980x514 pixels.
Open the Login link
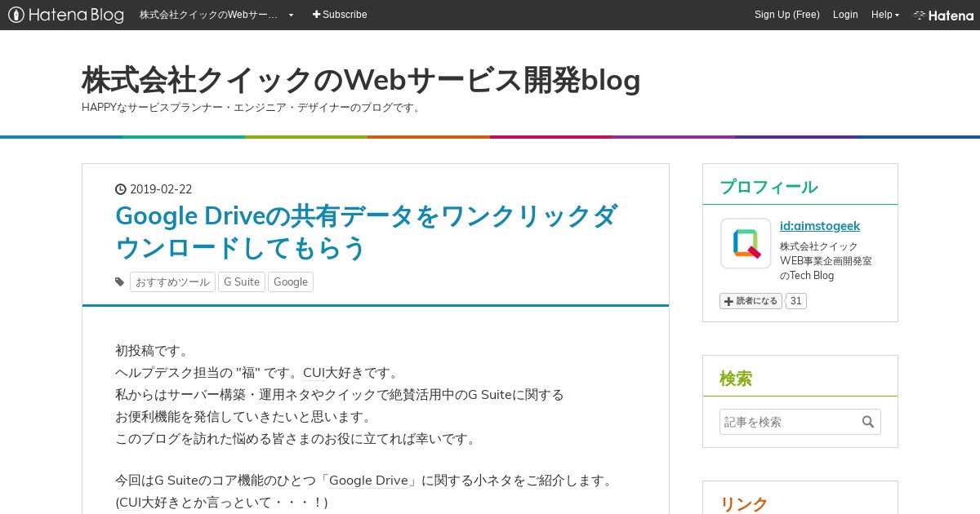click(845, 15)
